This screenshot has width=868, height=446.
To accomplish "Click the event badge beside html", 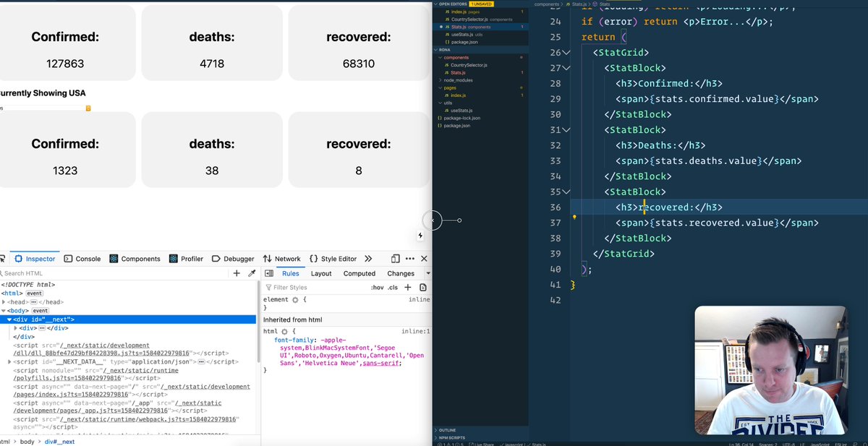I will tap(35, 293).
